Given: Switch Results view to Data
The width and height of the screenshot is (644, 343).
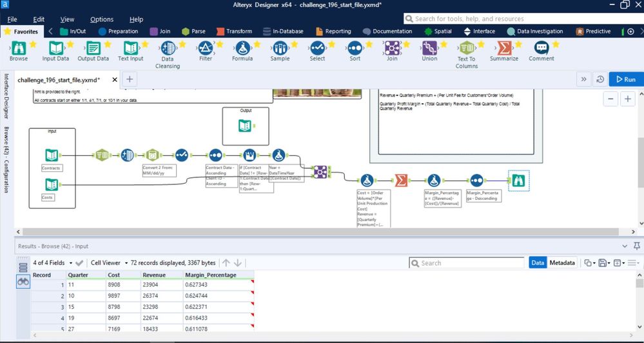Looking at the screenshot, I should (538, 263).
